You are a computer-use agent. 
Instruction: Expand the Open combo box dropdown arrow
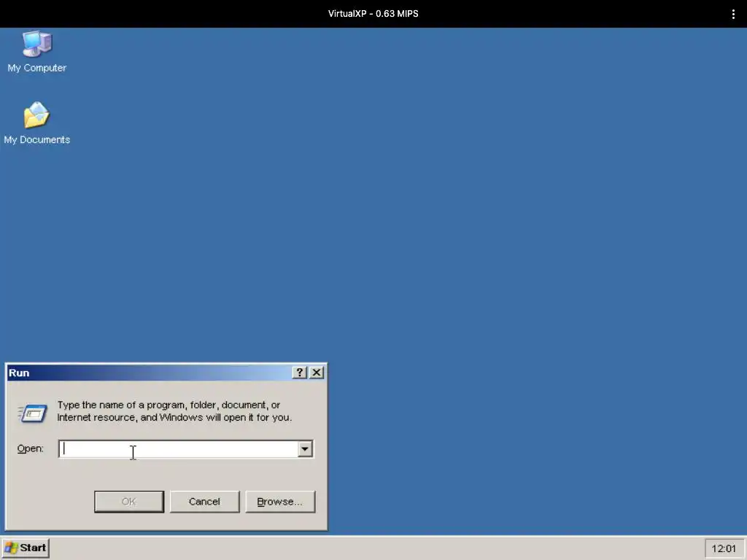coord(305,448)
